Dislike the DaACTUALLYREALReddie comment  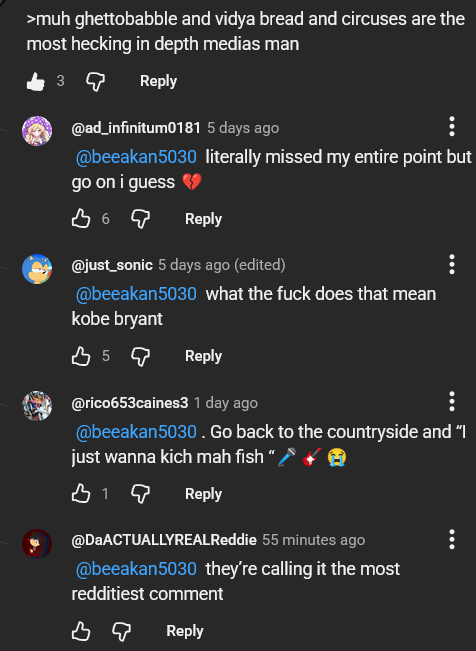[x=122, y=631]
